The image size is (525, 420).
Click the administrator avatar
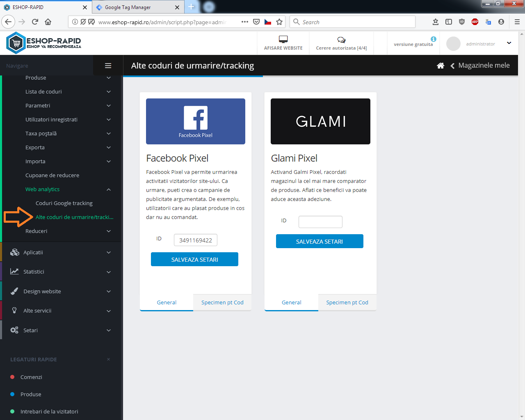(x=453, y=43)
